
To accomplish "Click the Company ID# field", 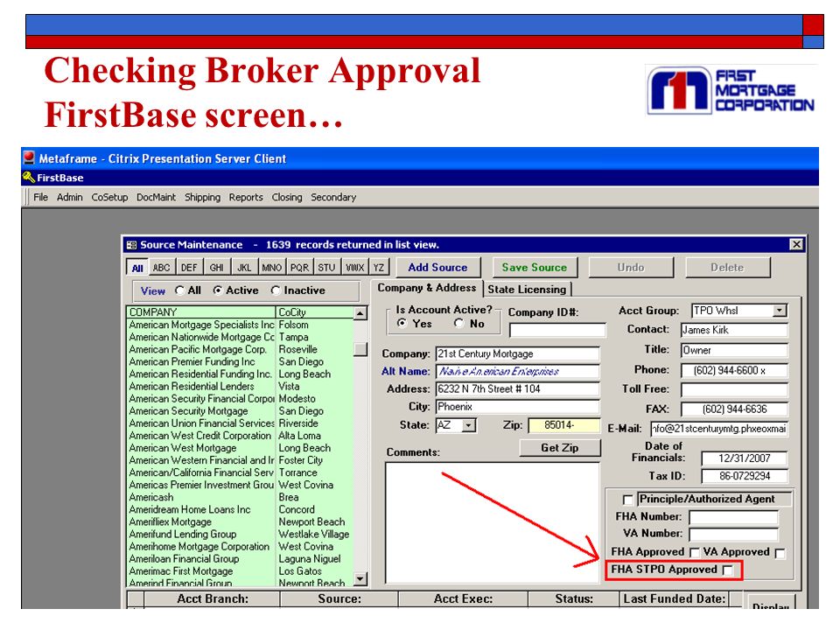I will coord(557,331).
